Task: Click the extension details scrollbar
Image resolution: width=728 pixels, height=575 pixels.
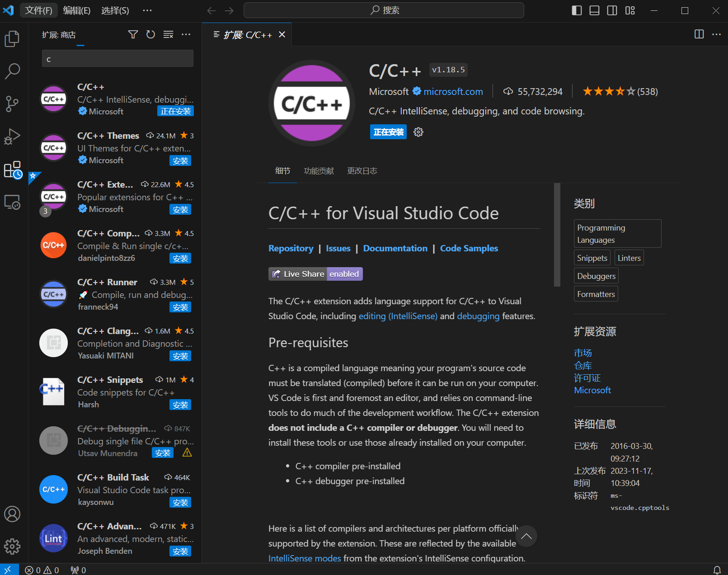Action: (x=557, y=235)
